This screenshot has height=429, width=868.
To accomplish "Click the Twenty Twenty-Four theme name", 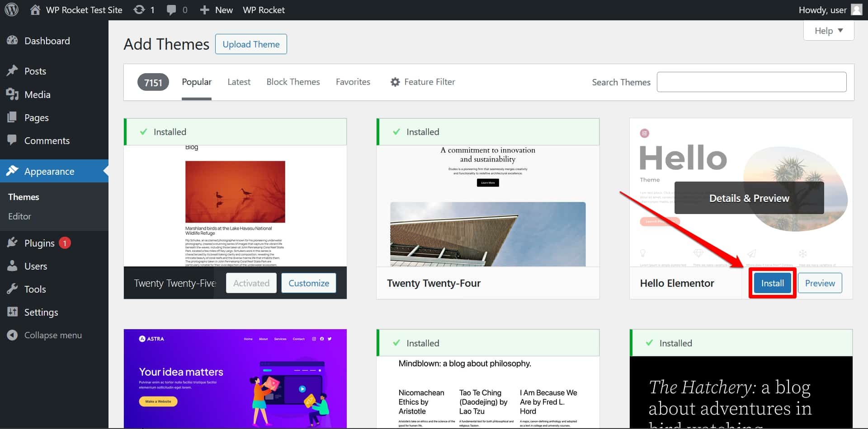I will click(434, 283).
